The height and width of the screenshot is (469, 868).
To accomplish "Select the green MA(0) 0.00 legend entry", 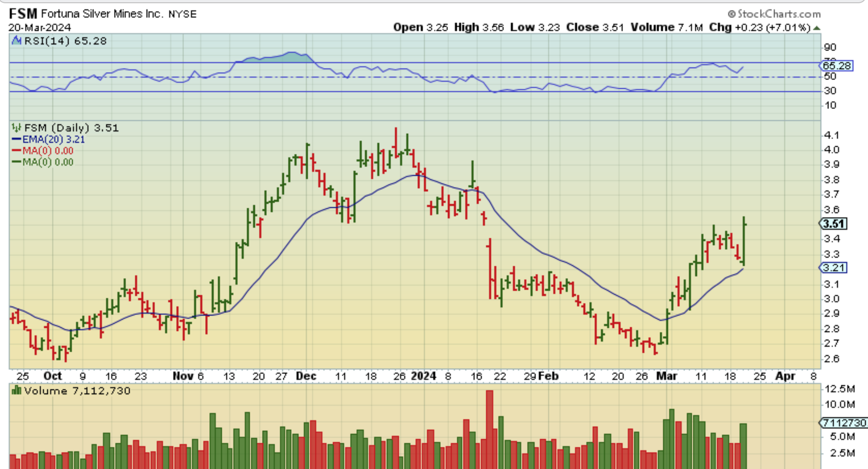I will pyautogui.click(x=42, y=162).
